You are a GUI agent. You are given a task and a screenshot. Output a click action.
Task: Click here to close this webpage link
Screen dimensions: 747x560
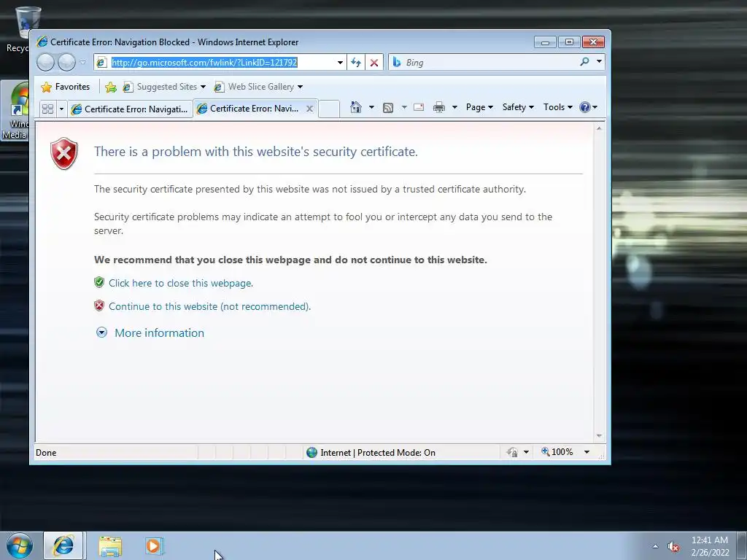(181, 284)
